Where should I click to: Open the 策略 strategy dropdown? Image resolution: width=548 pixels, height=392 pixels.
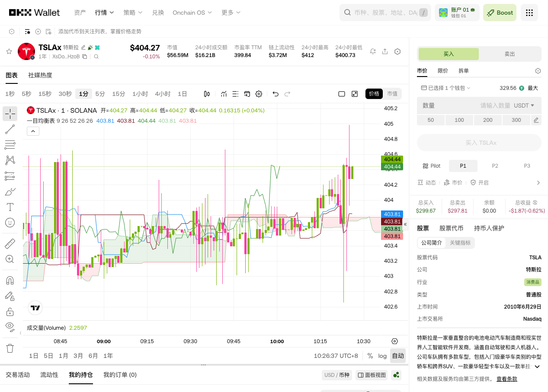(133, 13)
